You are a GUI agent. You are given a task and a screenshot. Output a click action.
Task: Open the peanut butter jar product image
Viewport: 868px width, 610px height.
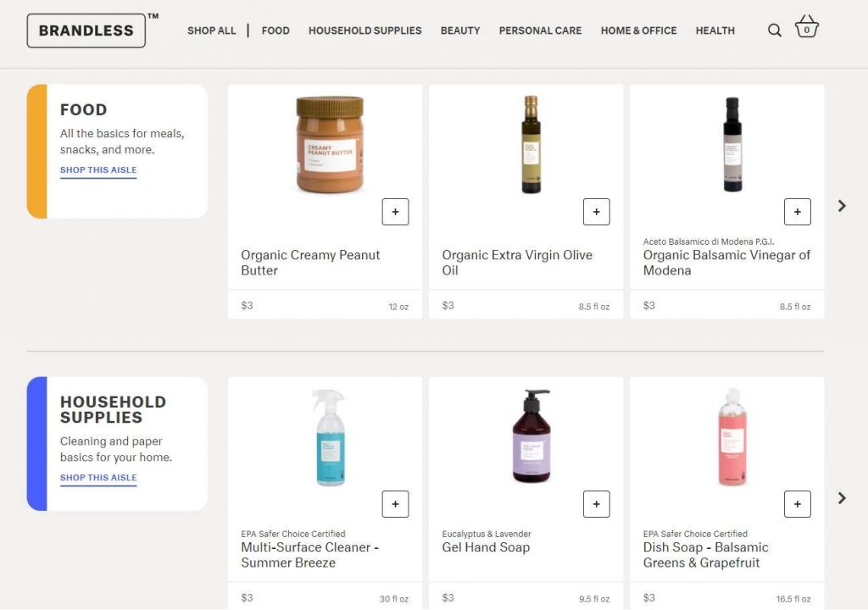(330, 145)
